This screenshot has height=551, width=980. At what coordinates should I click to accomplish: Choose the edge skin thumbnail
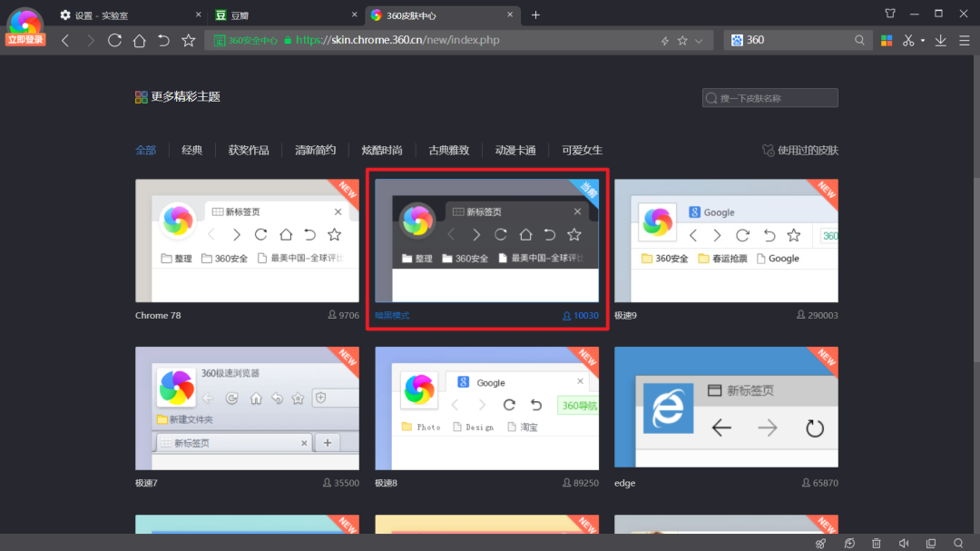(x=726, y=408)
